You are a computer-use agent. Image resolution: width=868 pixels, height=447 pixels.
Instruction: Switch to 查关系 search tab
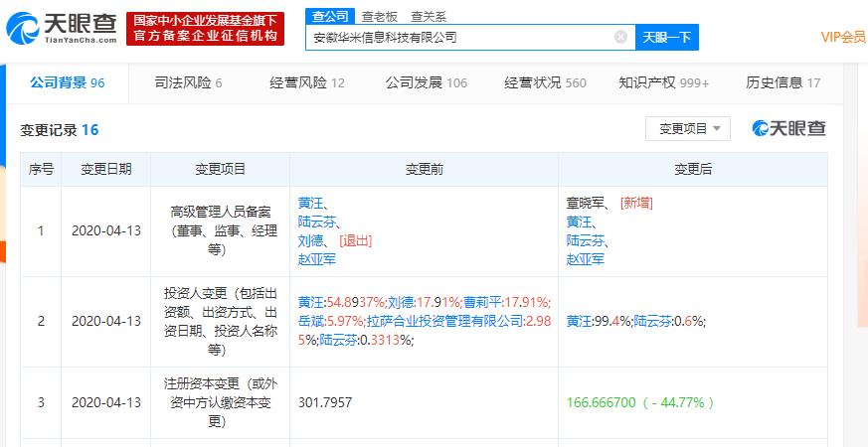coord(431,16)
